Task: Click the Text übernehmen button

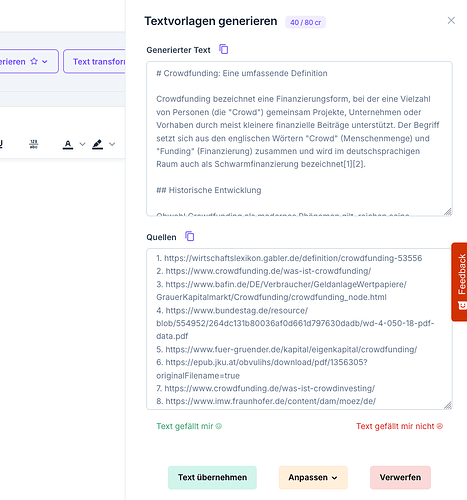Action: tap(212, 477)
